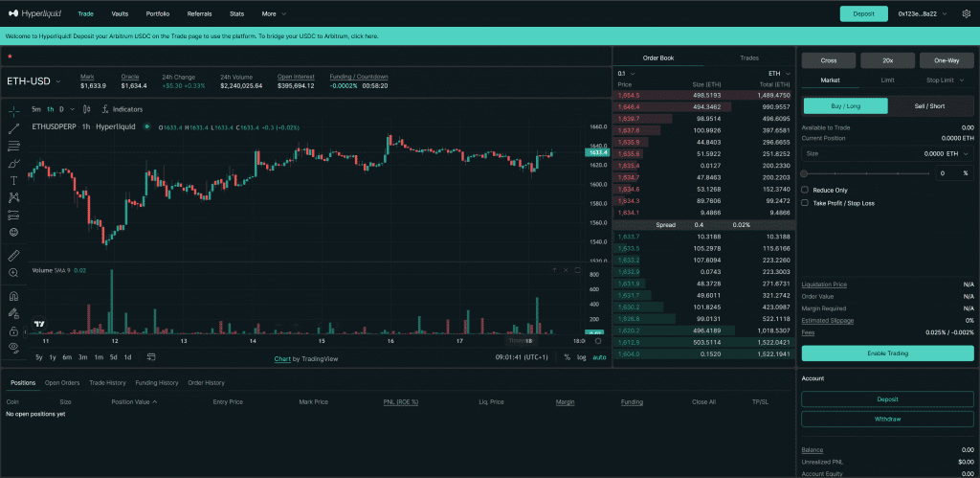Select the ruler measure tool
The width and height of the screenshot is (980, 478).
(13, 256)
